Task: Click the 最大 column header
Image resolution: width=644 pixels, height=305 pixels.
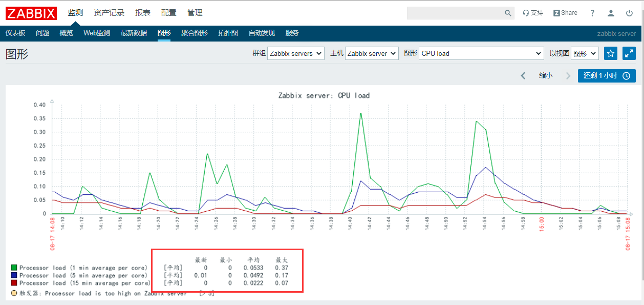Action: click(282, 260)
